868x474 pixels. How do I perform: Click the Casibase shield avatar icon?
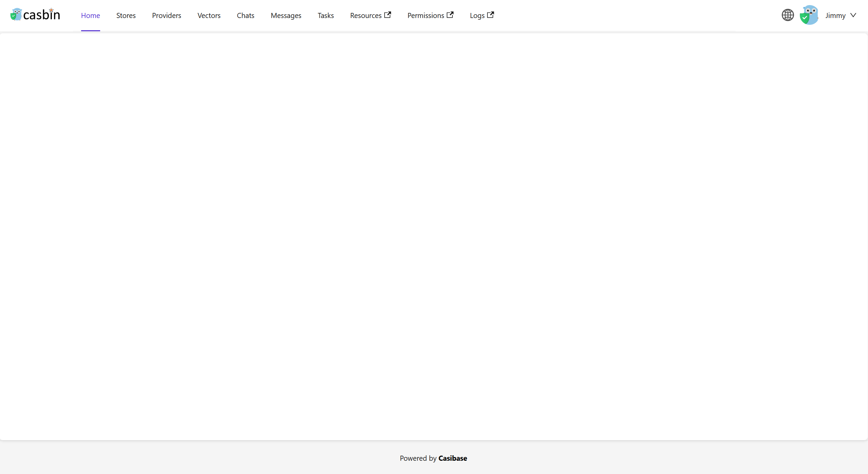(x=809, y=15)
